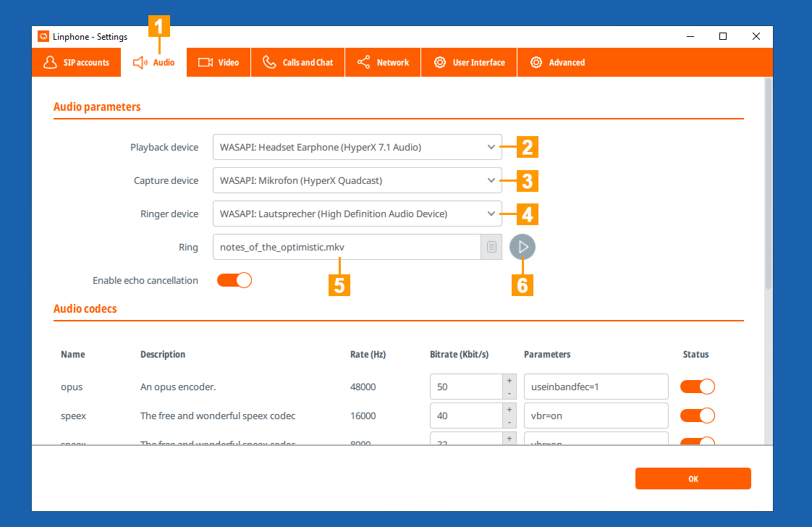Click the Network share icon

tap(364, 62)
